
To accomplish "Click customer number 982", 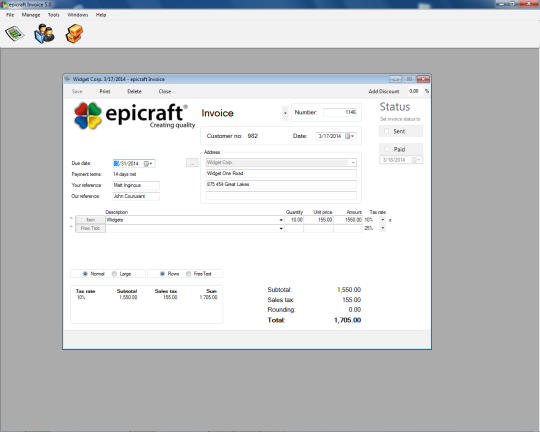I will pyautogui.click(x=252, y=136).
